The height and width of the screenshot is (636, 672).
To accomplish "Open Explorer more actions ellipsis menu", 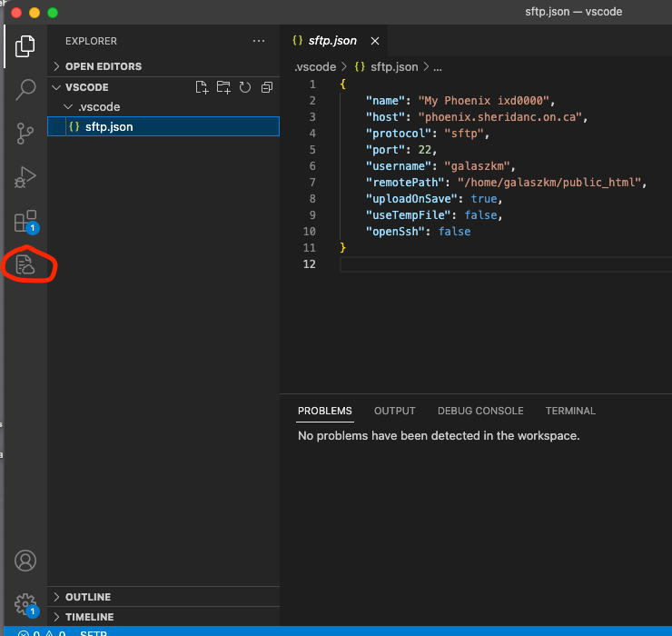I will click(259, 41).
